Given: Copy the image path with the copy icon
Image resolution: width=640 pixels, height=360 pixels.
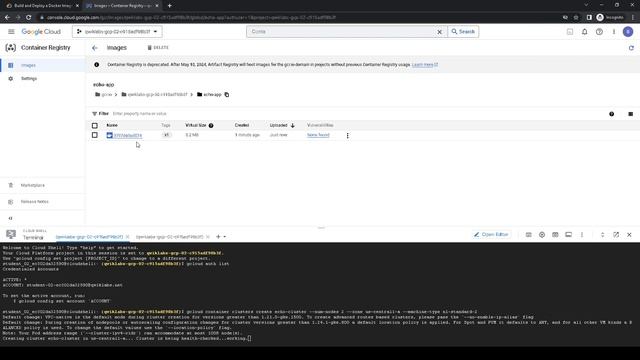Looking at the screenshot, I should 227,94.
